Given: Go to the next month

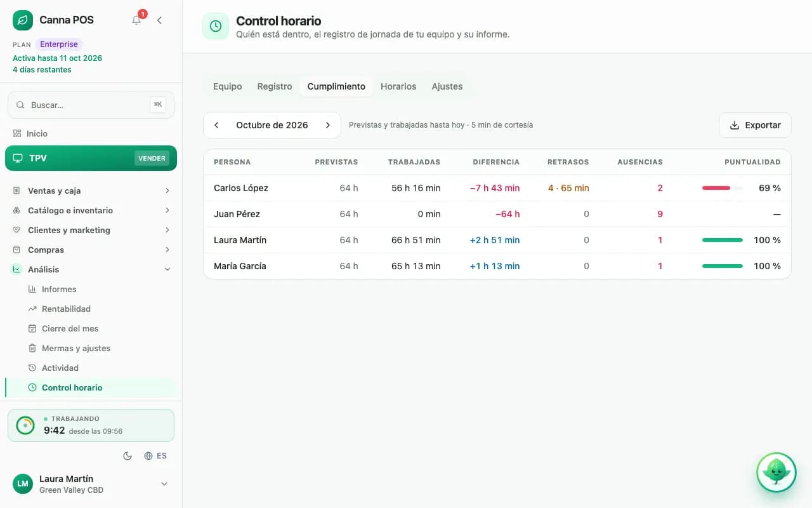Looking at the screenshot, I should coord(328,125).
